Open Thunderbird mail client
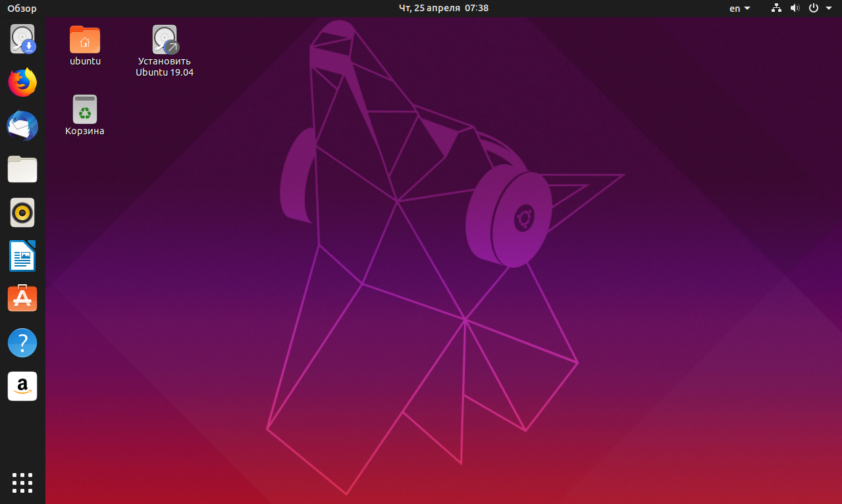842x504 pixels. (x=22, y=126)
